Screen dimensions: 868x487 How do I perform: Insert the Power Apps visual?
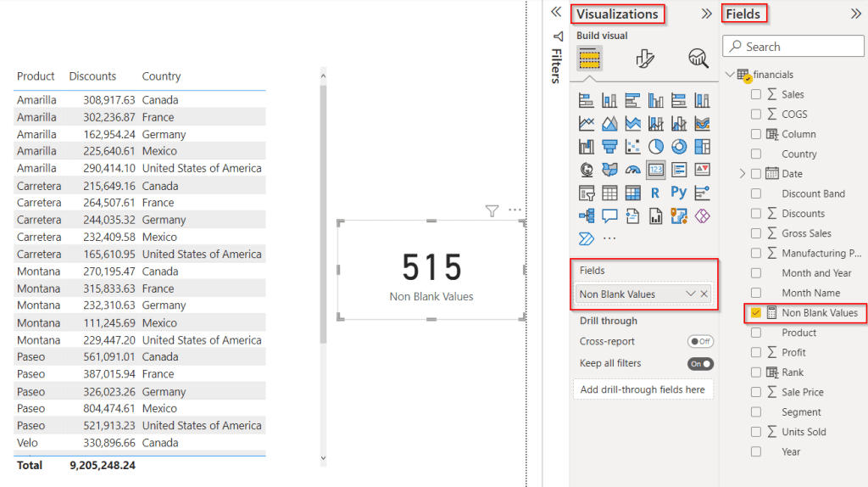tap(703, 216)
